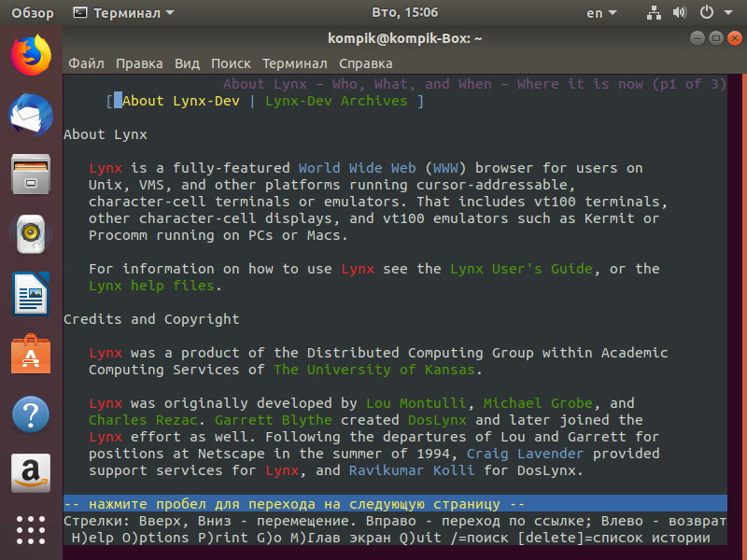Follow the Lynx-Dev Archives link
The height and width of the screenshot is (560, 747).
(336, 101)
